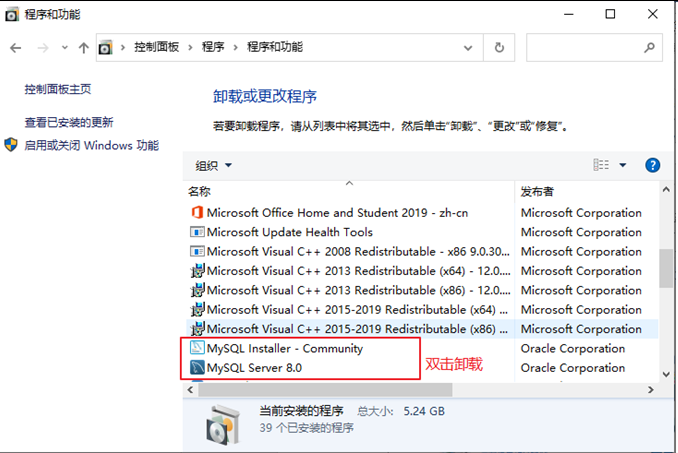Select 控制面板 breadcrumb

coord(157,47)
